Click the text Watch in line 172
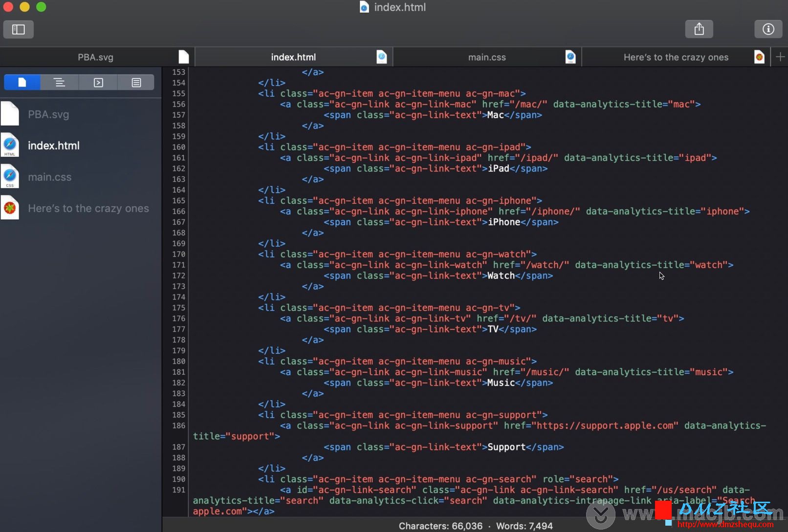788x532 pixels. 501,276
